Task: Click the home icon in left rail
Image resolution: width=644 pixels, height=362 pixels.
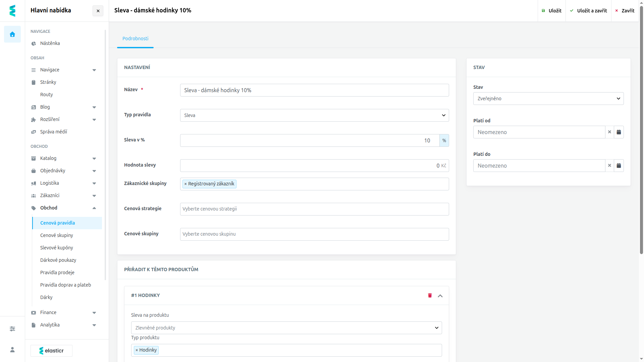Action: click(12, 34)
